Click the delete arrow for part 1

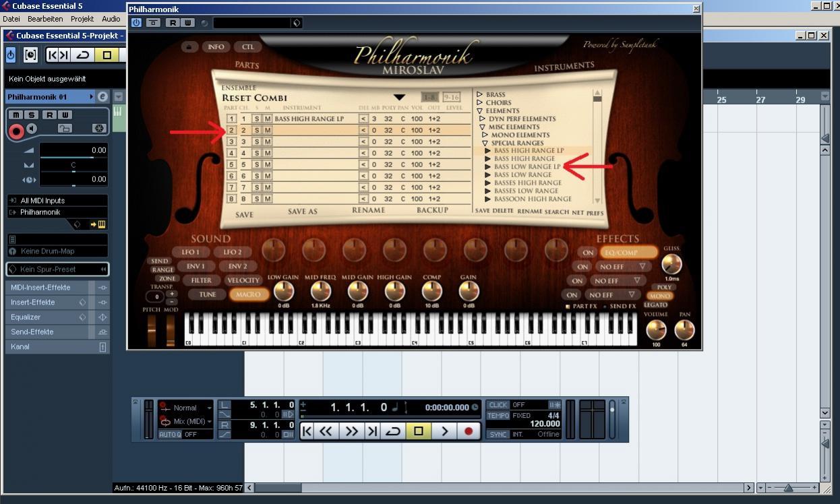363,119
